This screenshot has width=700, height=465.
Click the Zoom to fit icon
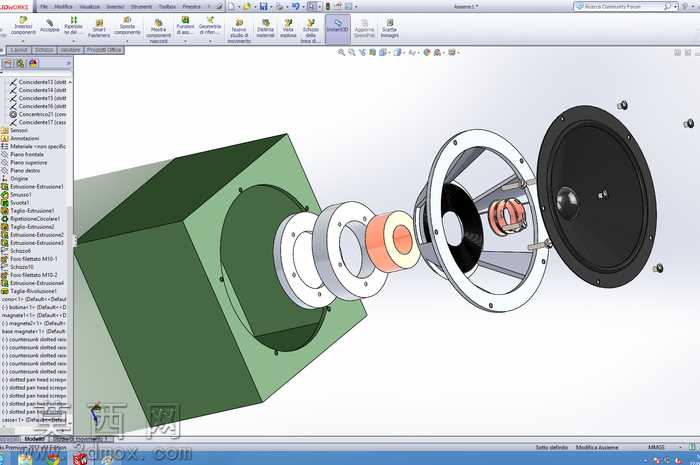pos(342,53)
